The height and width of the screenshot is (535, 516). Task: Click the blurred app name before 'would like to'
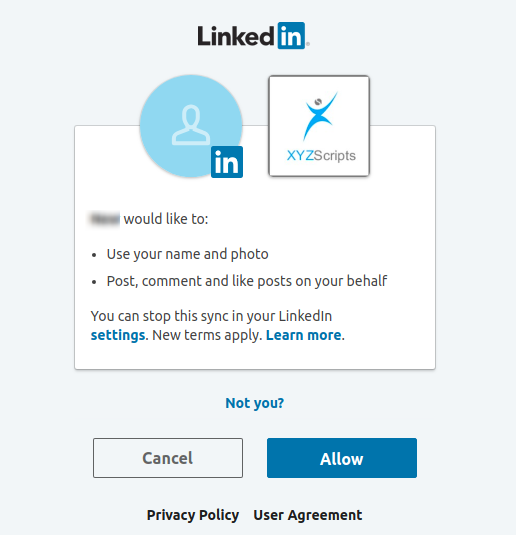click(x=104, y=219)
